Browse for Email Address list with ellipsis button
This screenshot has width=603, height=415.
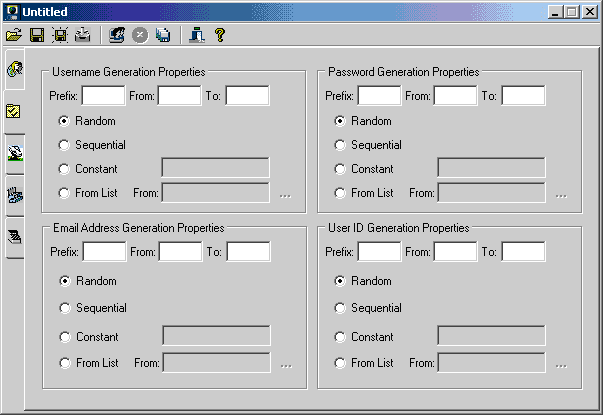pyautogui.click(x=286, y=365)
